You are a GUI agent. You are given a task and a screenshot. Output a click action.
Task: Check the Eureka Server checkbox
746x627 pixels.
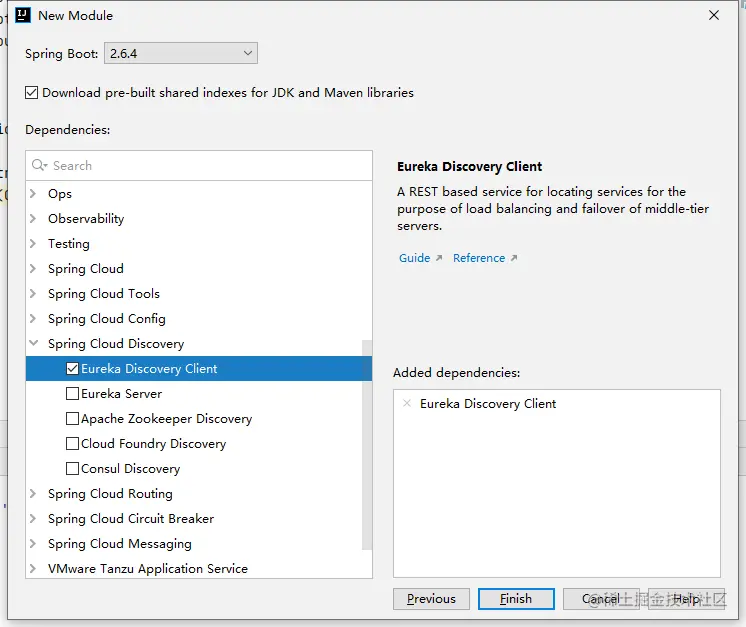pyautogui.click(x=72, y=393)
